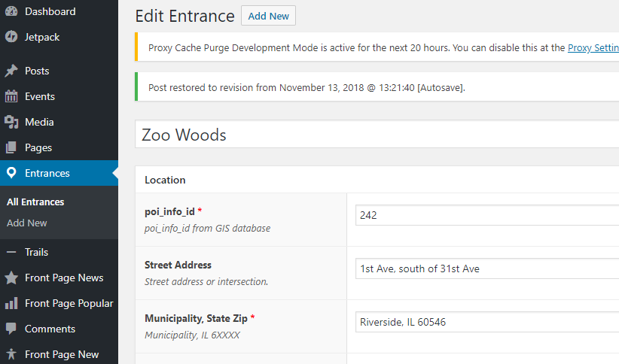The width and height of the screenshot is (619, 364).
Task: Click the Location panel heading
Action: click(165, 180)
